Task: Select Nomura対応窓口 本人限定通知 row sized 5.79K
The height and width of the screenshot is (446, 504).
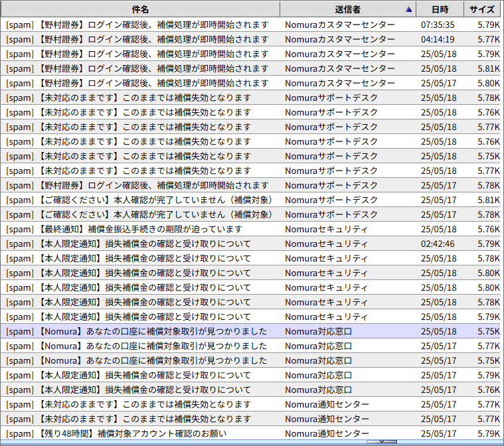Action: (x=250, y=375)
